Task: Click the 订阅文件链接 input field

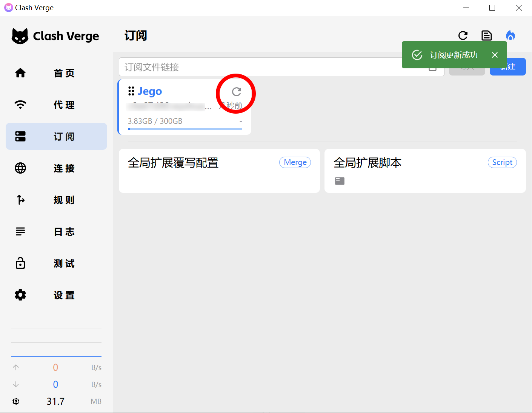Action: 260,67
